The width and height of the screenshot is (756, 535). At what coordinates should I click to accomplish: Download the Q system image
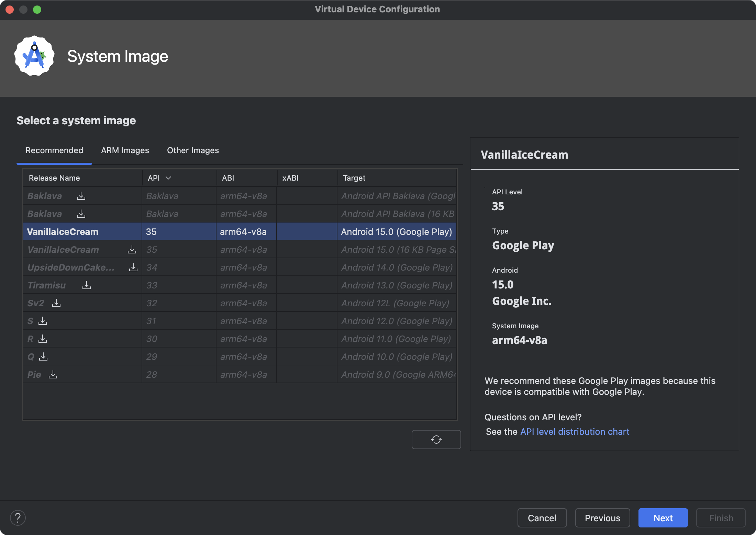pos(43,356)
